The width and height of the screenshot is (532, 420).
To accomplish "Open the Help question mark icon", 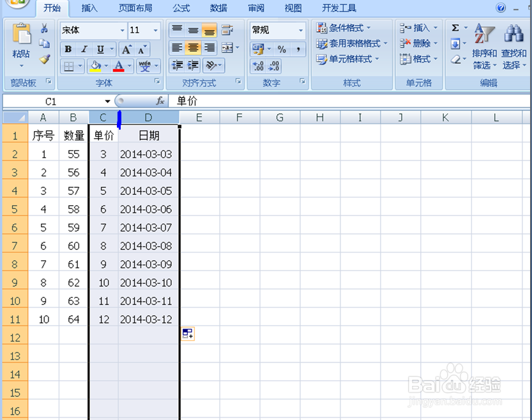I will pyautogui.click(x=501, y=8).
